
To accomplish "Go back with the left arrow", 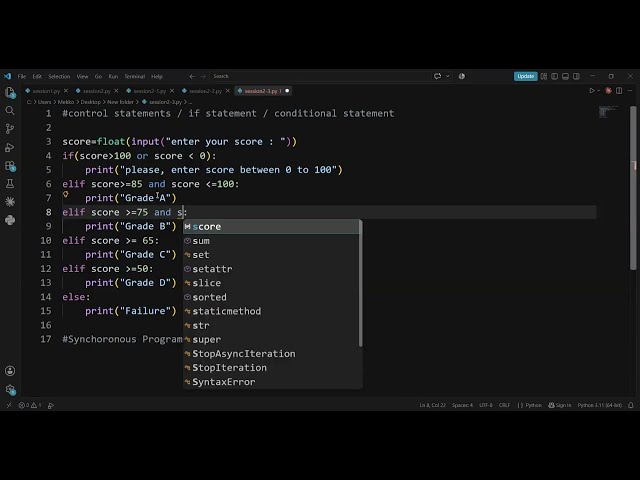I will (192, 76).
